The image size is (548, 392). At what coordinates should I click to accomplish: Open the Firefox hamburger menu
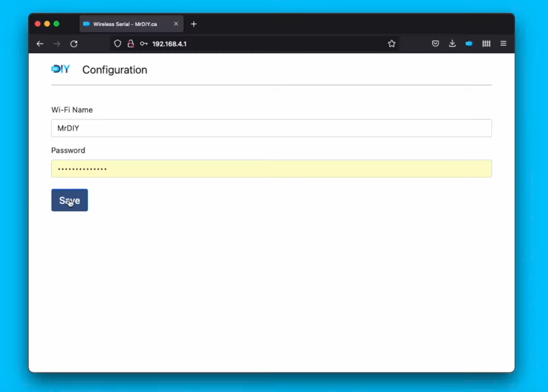(x=503, y=44)
